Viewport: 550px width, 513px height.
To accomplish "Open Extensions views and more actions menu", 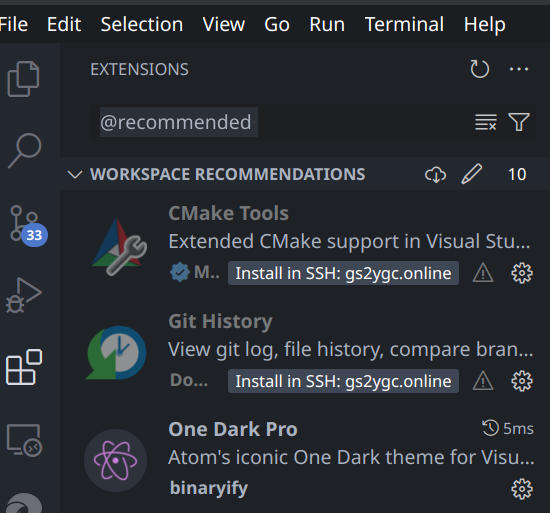I will tap(519, 69).
